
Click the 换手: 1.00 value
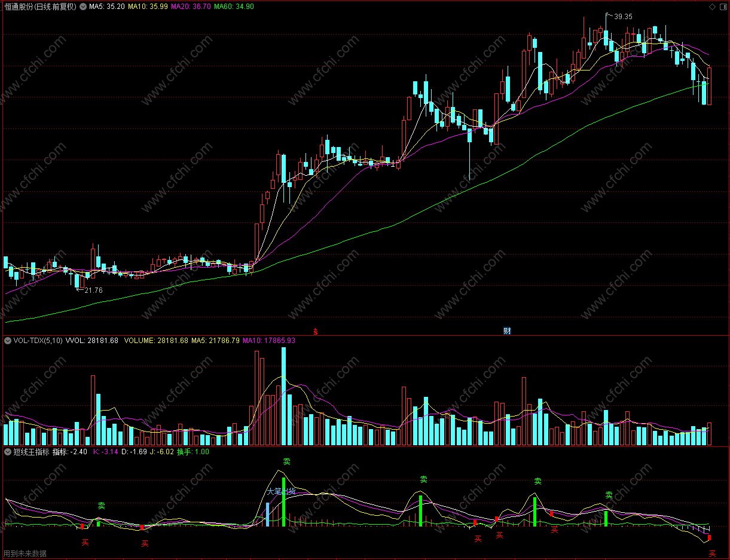tap(193, 452)
